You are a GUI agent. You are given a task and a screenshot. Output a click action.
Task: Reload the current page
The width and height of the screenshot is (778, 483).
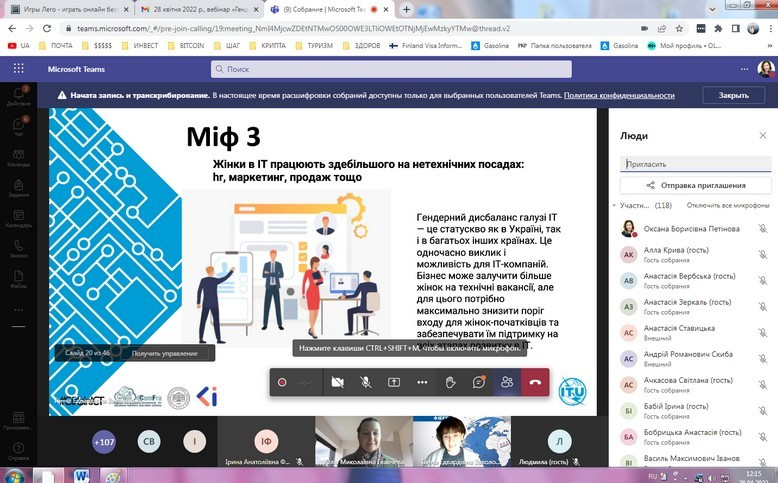point(47,28)
